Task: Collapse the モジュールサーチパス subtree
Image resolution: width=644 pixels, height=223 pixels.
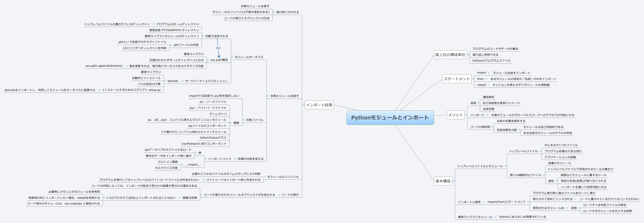Action: [232, 57]
